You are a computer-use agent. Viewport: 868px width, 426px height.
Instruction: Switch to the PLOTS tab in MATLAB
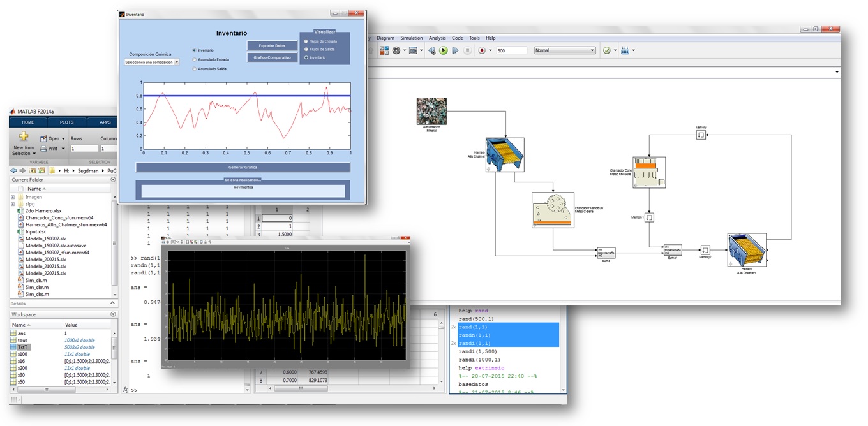click(x=66, y=122)
